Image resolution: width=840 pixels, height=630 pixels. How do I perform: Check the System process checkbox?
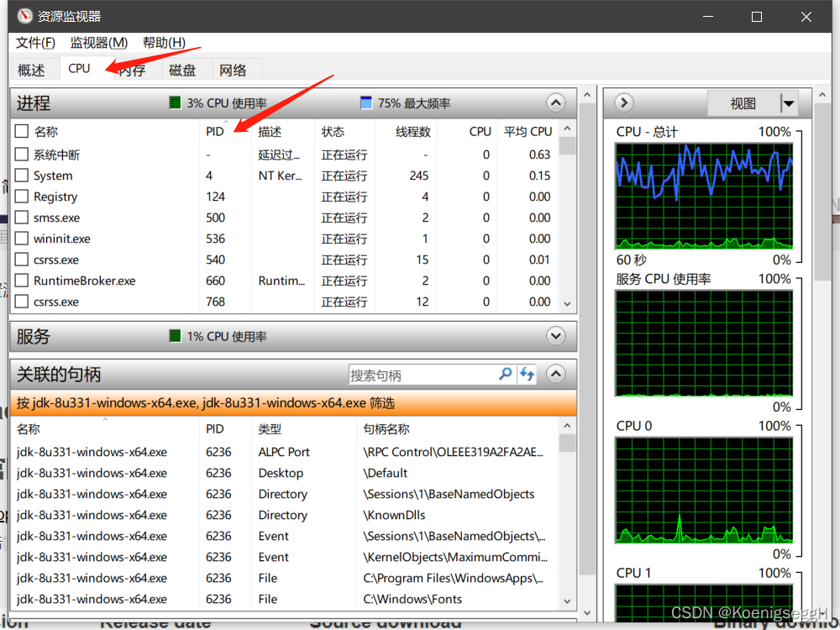click(22, 176)
